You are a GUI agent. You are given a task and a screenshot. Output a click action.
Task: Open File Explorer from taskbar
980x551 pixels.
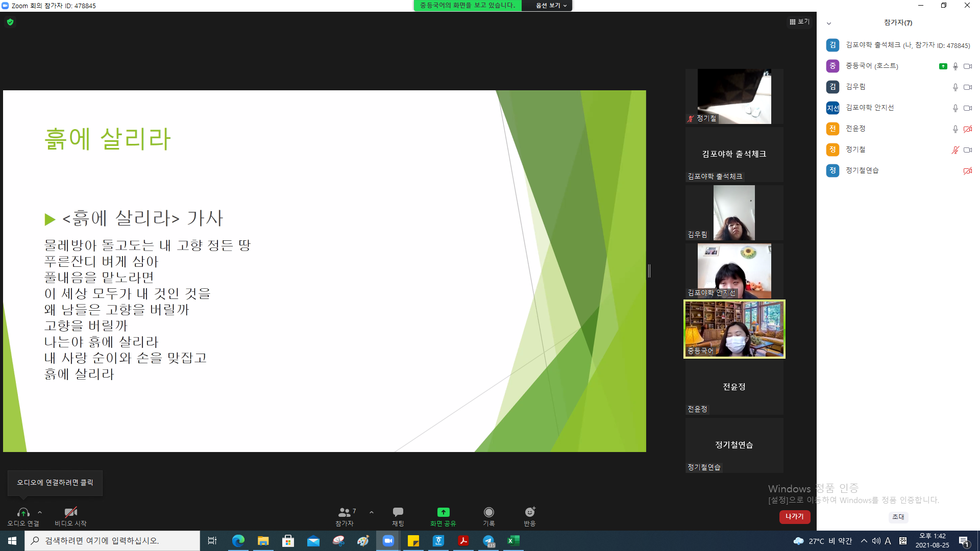point(263,541)
